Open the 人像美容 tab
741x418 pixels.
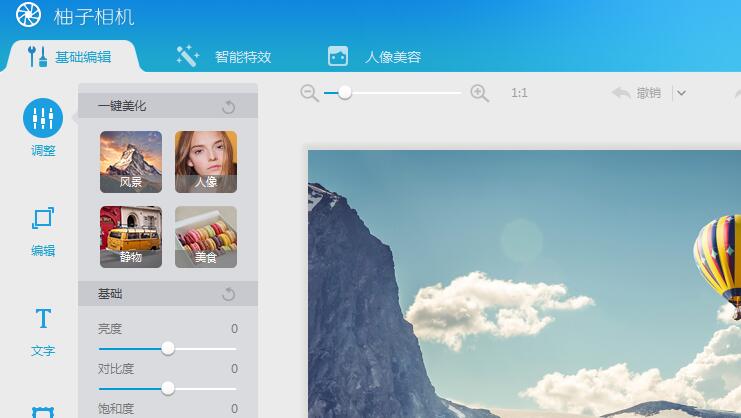tap(374, 57)
